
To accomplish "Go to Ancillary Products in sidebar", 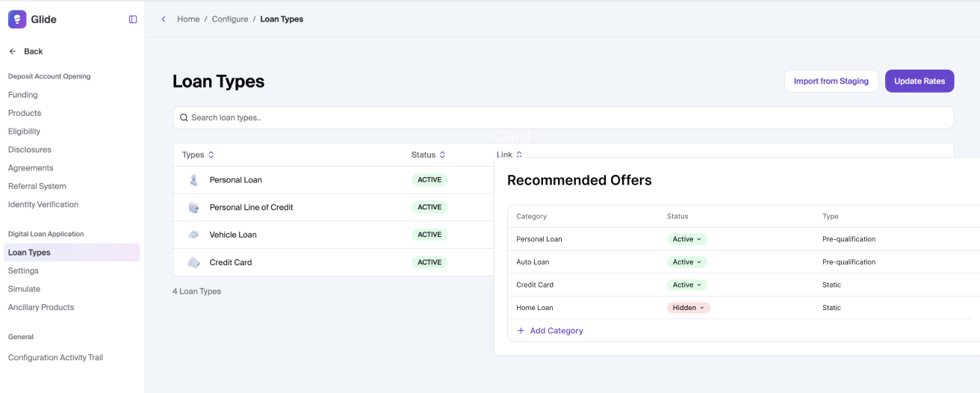I will tap(41, 307).
